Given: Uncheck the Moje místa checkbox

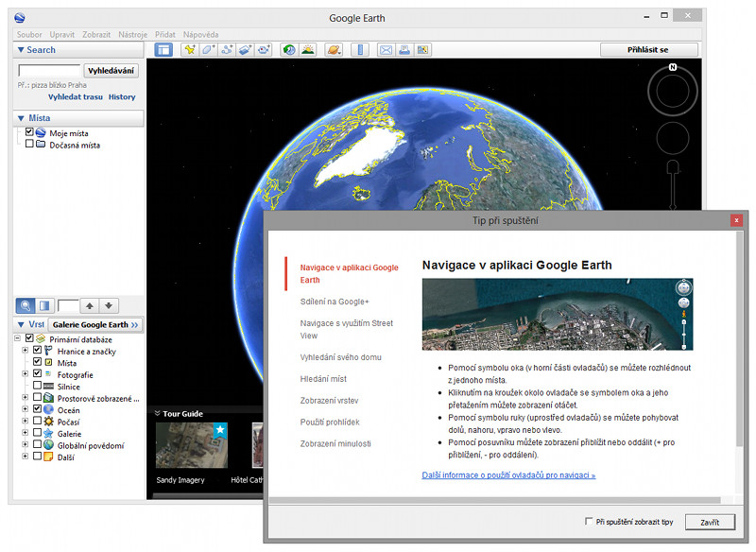Looking at the screenshot, I should (x=29, y=131).
